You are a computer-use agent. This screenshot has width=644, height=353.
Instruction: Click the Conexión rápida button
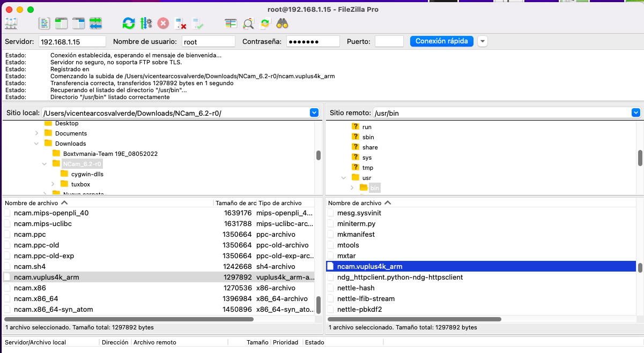[441, 41]
